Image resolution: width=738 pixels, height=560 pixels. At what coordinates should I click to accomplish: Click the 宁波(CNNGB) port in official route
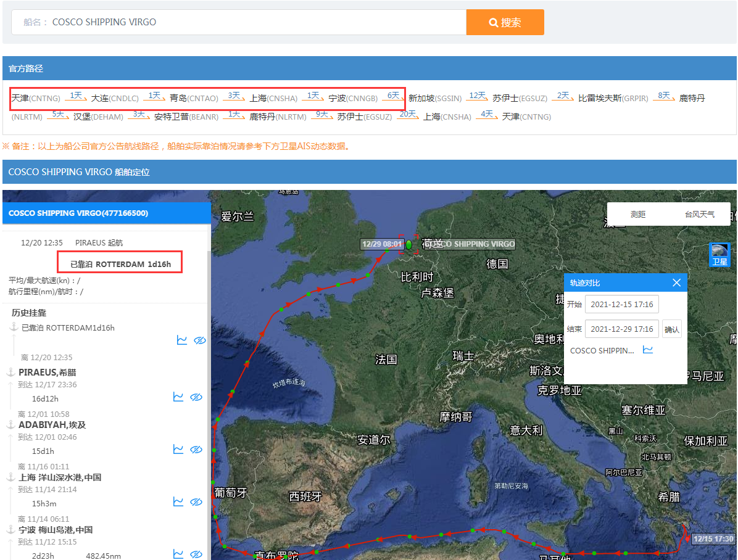click(353, 98)
